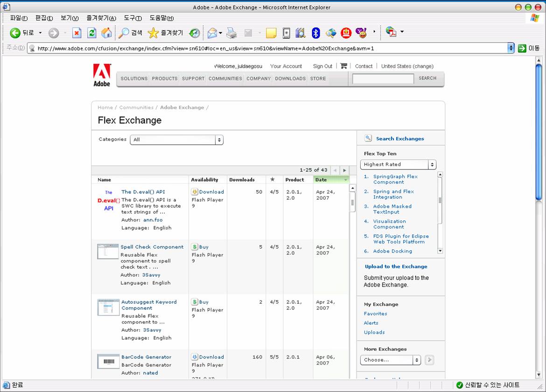Click the Autosuggest Keyword Component thumbnail
The height and width of the screenshot is (392, 546).
[108, 307]
